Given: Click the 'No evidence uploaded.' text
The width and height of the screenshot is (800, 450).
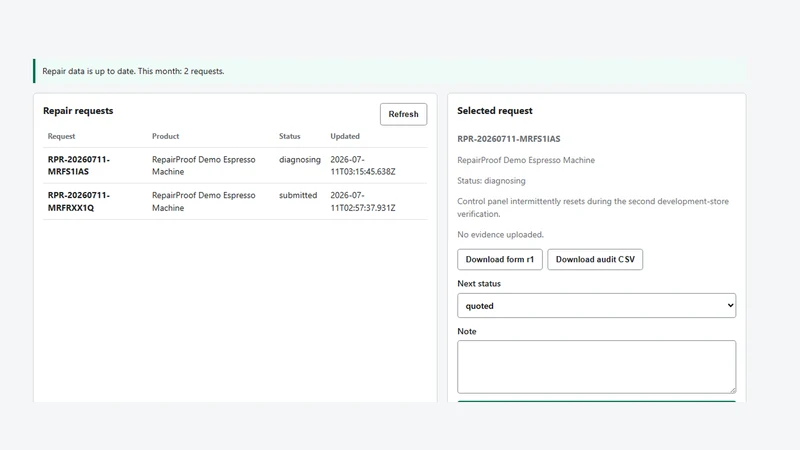Looking at the screenshot, I should [x=501, y=235].
